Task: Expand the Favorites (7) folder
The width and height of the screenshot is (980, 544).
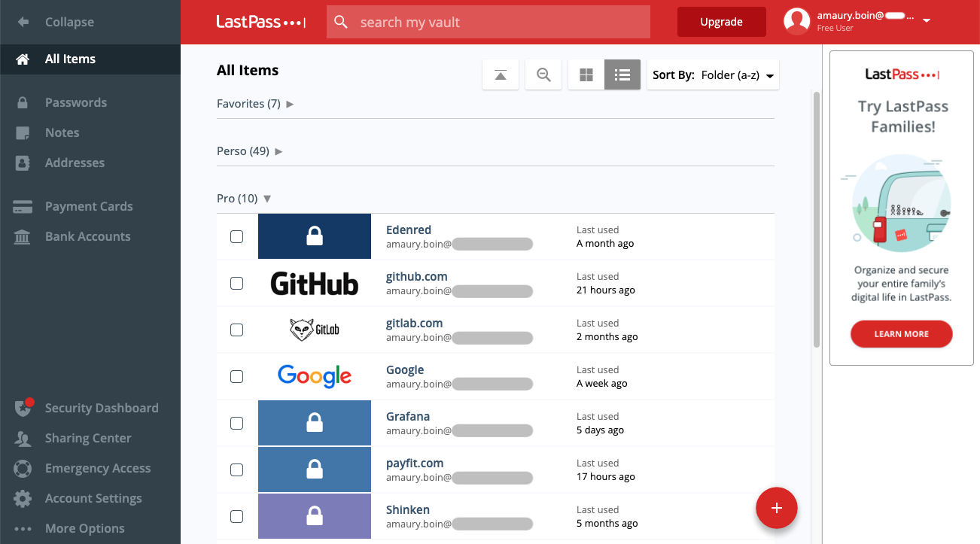Action: (255, 104)
